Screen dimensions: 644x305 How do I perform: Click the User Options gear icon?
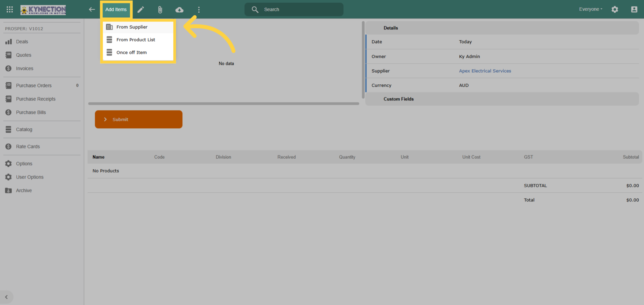pyautogui.click(x=9, y=177)
